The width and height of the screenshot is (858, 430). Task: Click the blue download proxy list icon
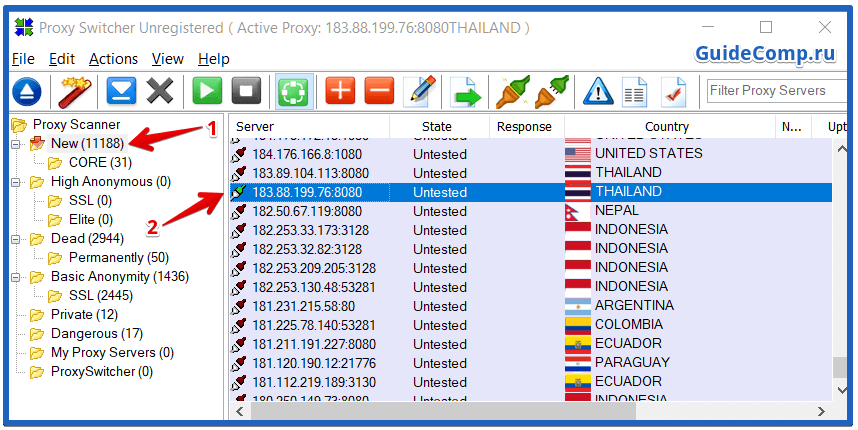(121, 91)
